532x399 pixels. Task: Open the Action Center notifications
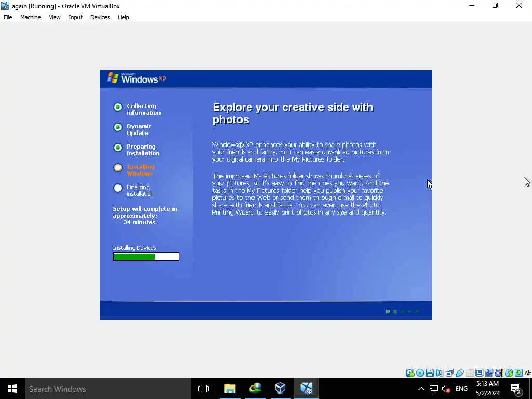coord(515,389)
